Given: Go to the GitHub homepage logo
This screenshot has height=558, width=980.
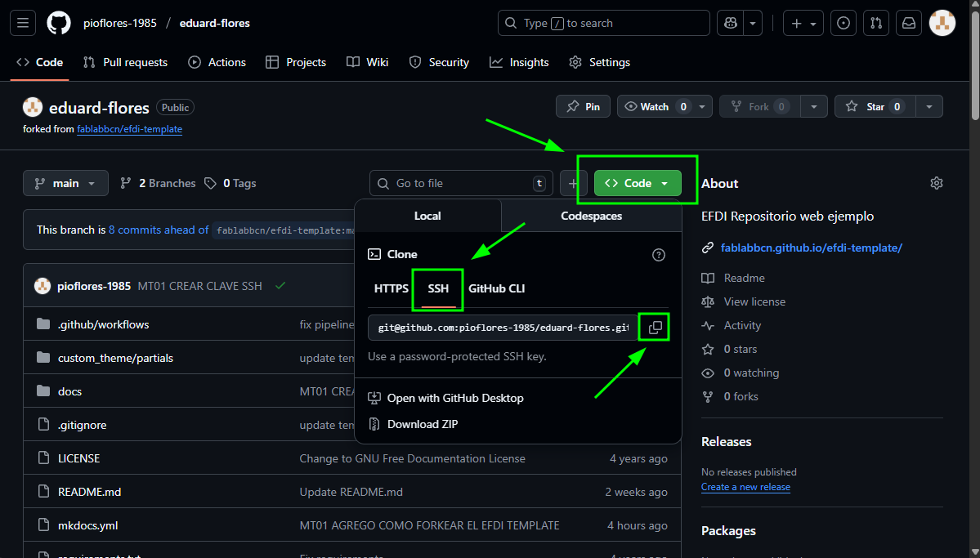Looking at the screenshot, I should coord(59,23).
